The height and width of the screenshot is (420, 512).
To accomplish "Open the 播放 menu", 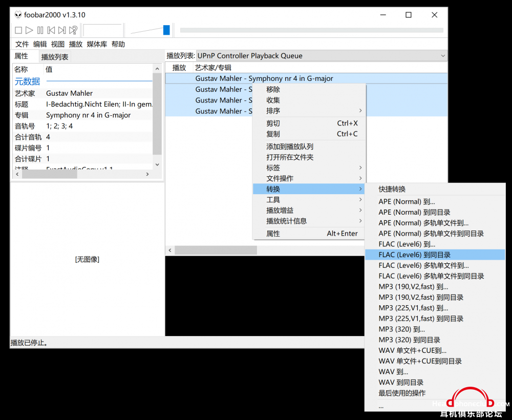I will pyautogui.click(x=76, y=44).
